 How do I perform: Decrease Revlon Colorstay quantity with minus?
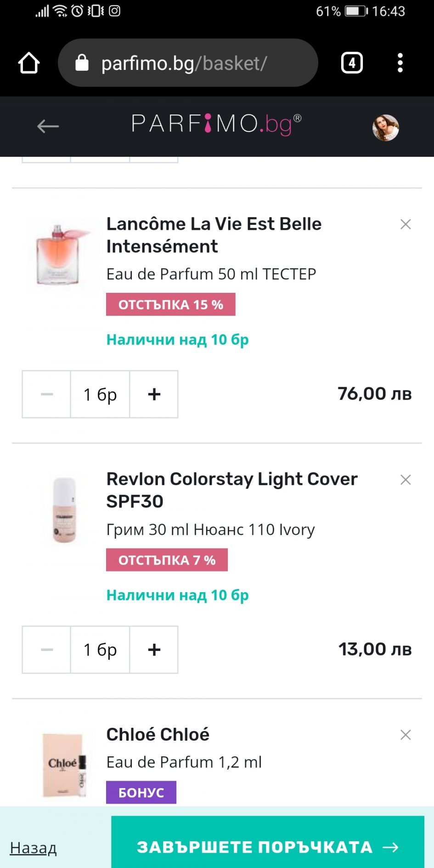pos(47,650)
